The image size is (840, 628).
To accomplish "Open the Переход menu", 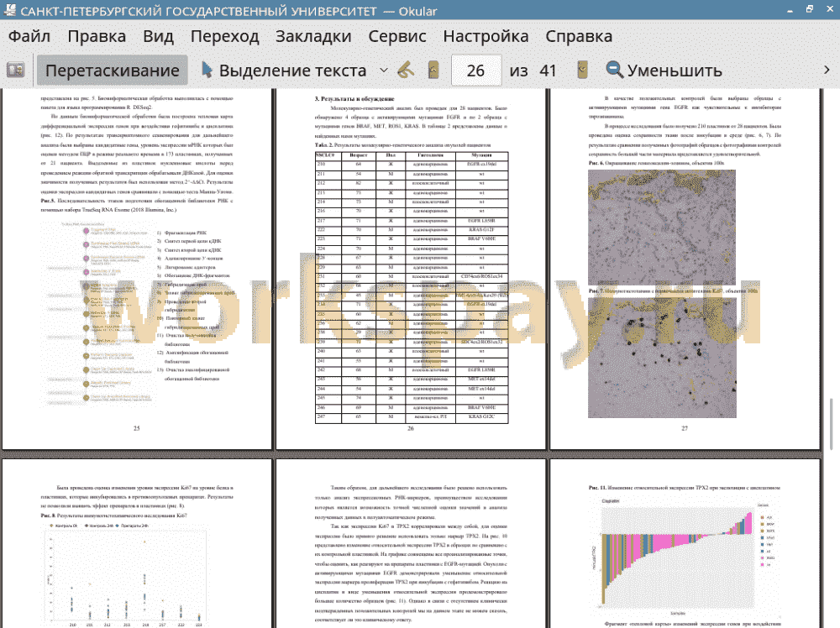I will coord(224,36).
